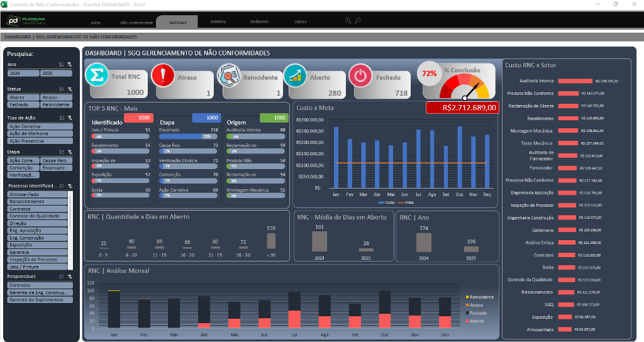This screenshot has width=644, height=342.
Task: Filter by year 2024 in Ano slicer
Action: pyautogui.click(x=23, y=74)
